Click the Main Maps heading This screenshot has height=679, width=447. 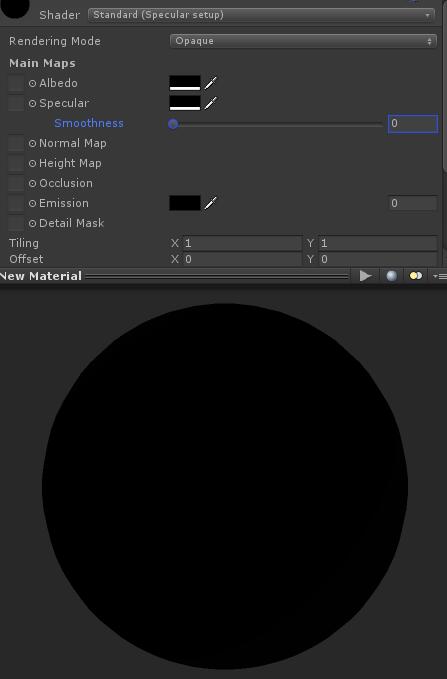pyautogui.click(x=42, y=63)
